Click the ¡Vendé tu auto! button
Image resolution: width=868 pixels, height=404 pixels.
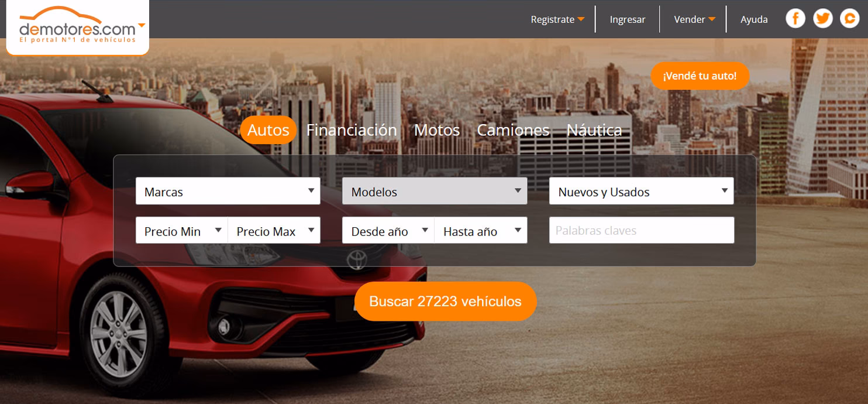point(700,76)
